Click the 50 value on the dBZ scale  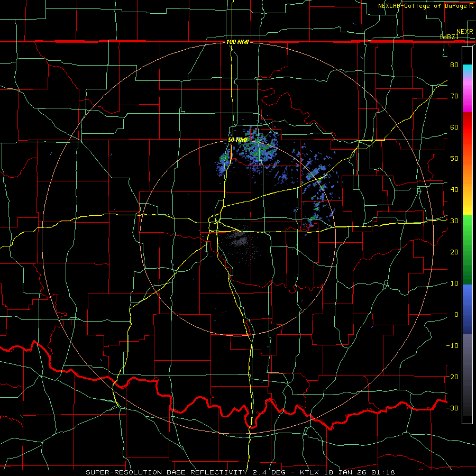(454, 159)
